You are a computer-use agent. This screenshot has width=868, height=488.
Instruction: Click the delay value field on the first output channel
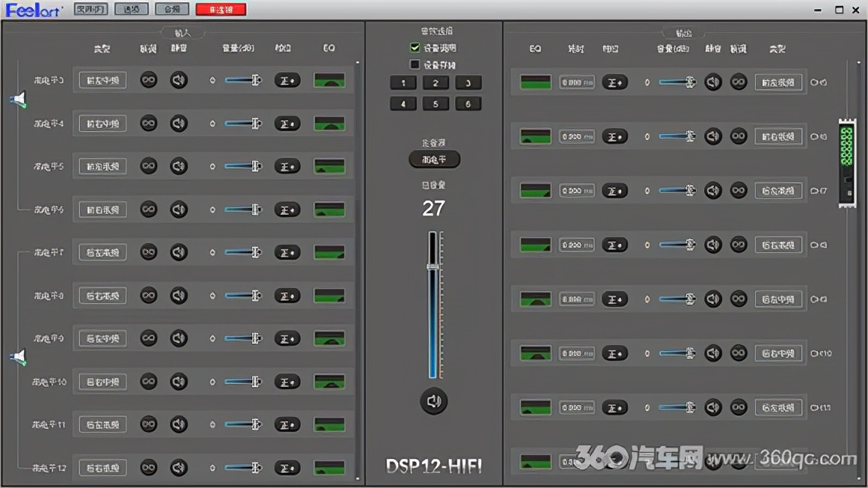(x=575, y=82)
